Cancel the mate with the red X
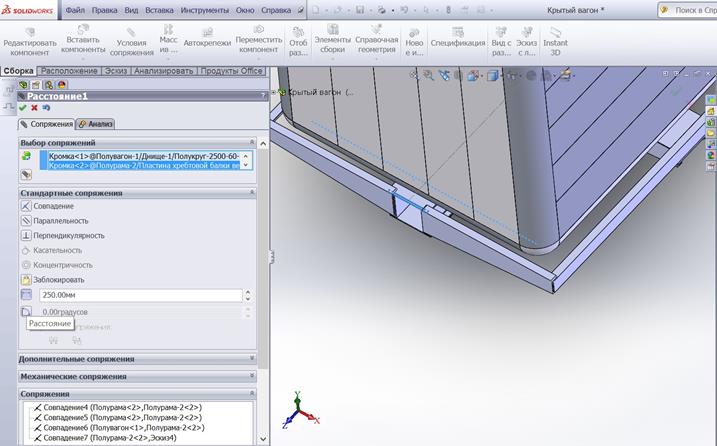717x446 pixels. 34,108
